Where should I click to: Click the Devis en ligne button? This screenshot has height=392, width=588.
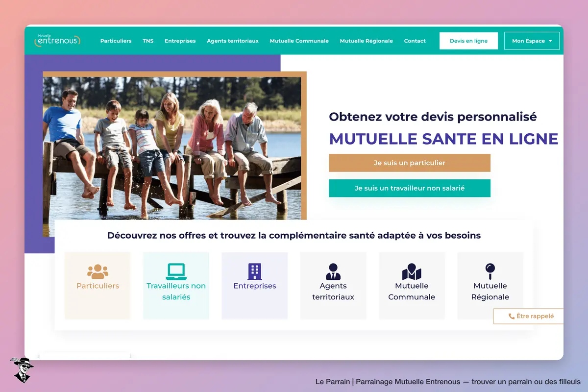pyautogui.click(x=468, y=41)
